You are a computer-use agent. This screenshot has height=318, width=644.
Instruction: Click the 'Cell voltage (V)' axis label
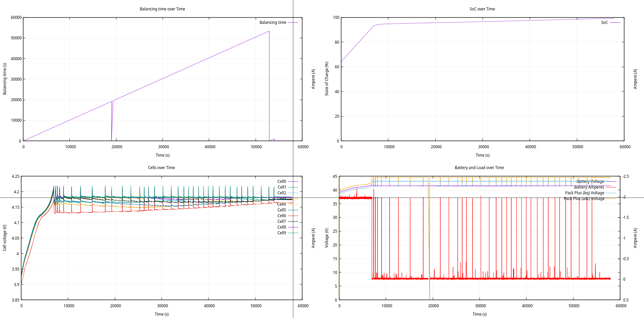[5, 238]
